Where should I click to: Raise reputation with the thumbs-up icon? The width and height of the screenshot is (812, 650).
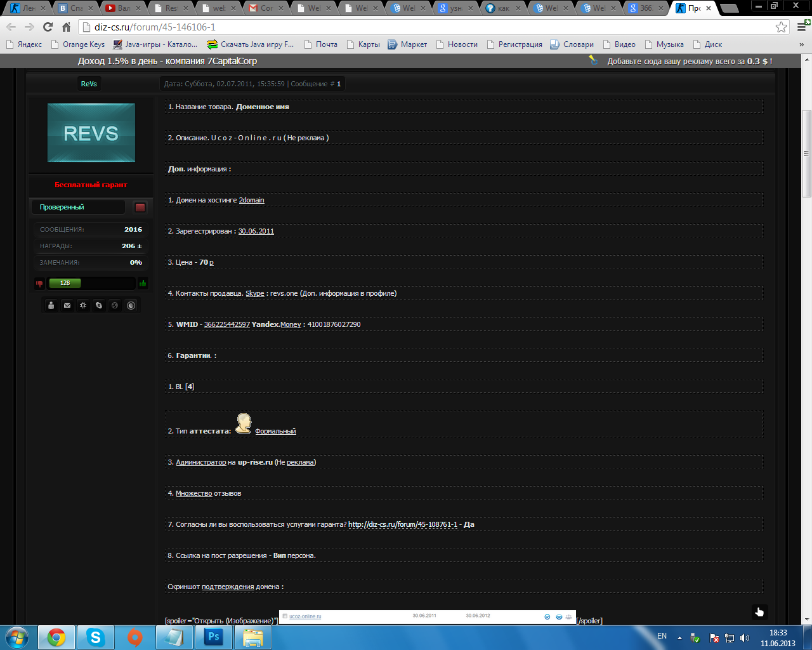[143, 283]
